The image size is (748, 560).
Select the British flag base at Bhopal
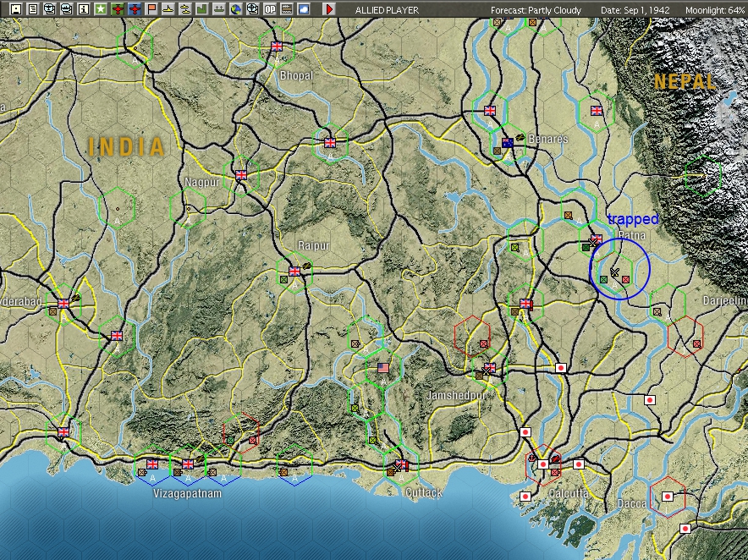pos(276,47)
